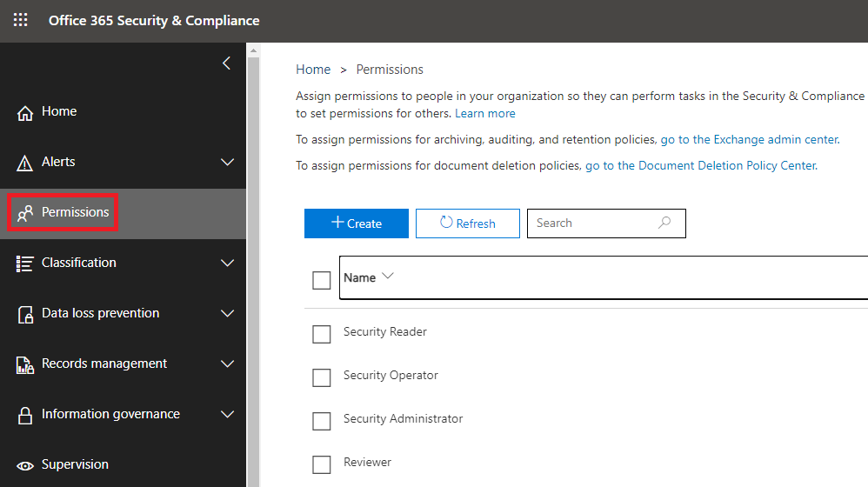The image size is (868, 487).
Task: Click the sidebar scrollbar up arrow
Action: pos(254,50)
